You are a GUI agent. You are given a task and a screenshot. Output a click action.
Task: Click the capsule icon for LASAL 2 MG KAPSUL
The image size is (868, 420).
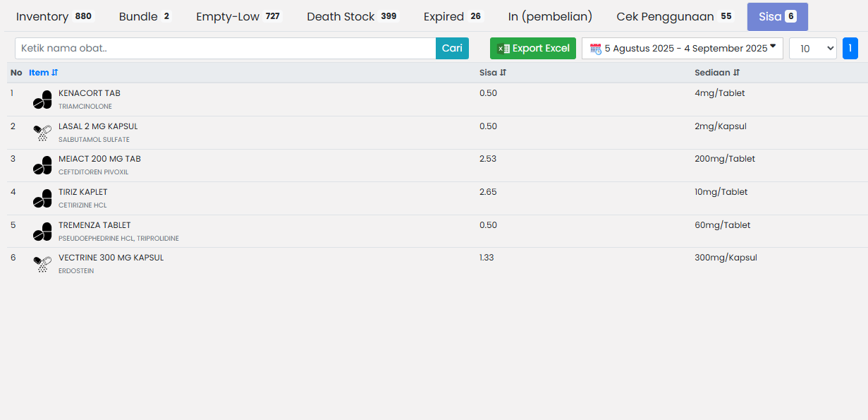pos(42,133)
